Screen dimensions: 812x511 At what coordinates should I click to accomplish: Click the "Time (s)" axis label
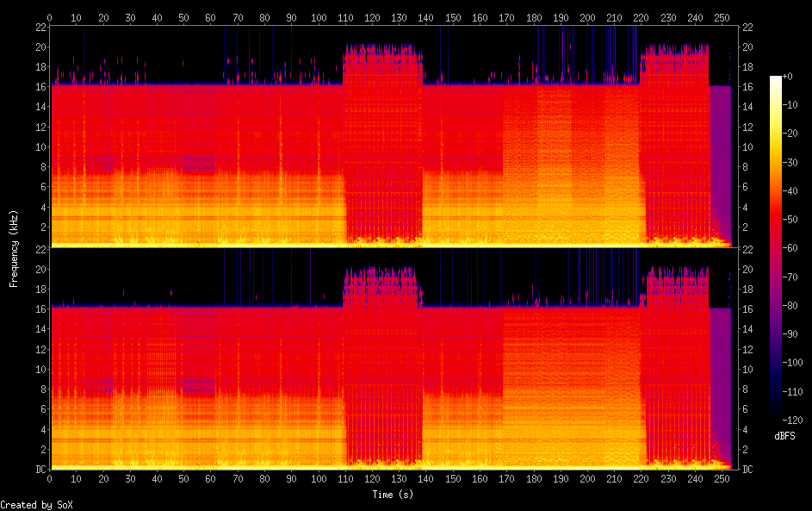[394, 494]
